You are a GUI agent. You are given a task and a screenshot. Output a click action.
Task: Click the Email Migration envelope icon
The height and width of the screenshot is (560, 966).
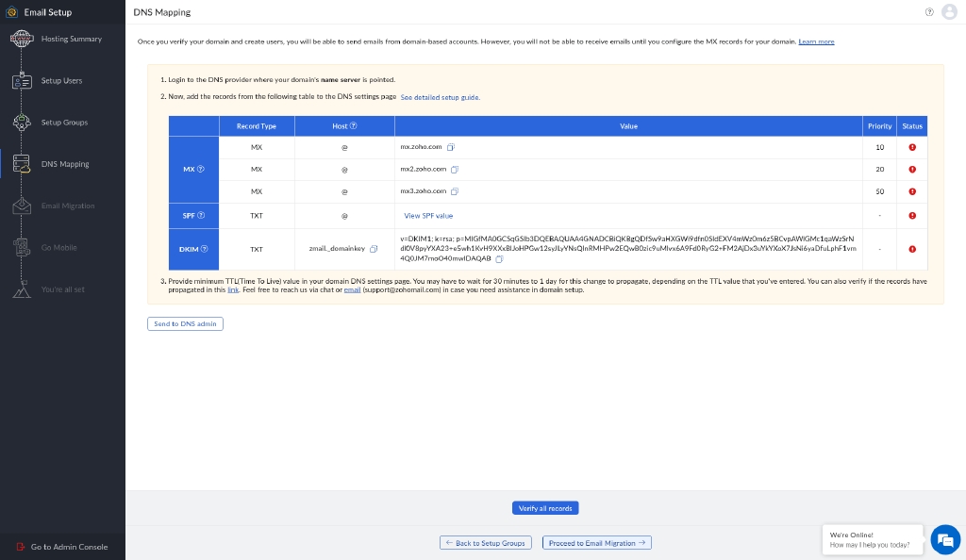tap(22, 206)
